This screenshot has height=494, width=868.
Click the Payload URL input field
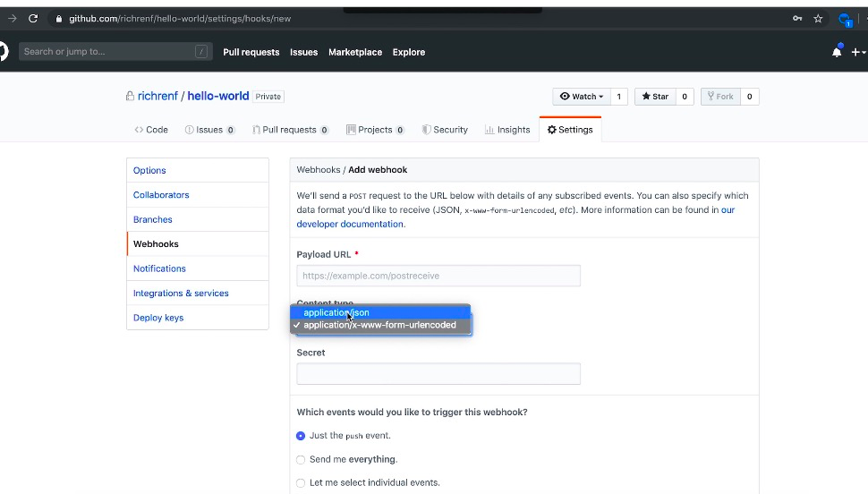point(438,276)
